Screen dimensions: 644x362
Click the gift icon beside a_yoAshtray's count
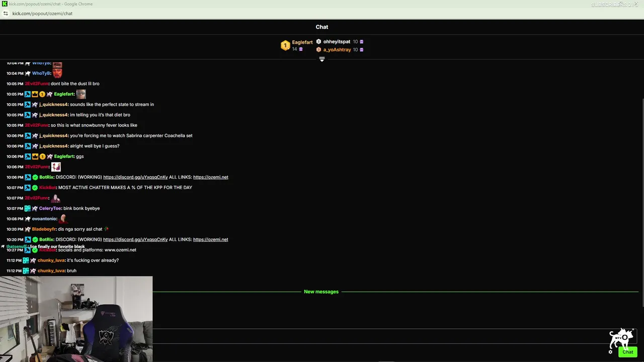pyautogui.click(x=361, y=50)
